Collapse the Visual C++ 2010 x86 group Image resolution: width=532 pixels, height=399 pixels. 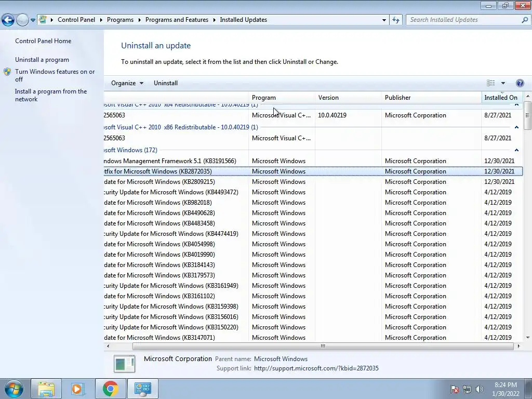coord(516,127)
